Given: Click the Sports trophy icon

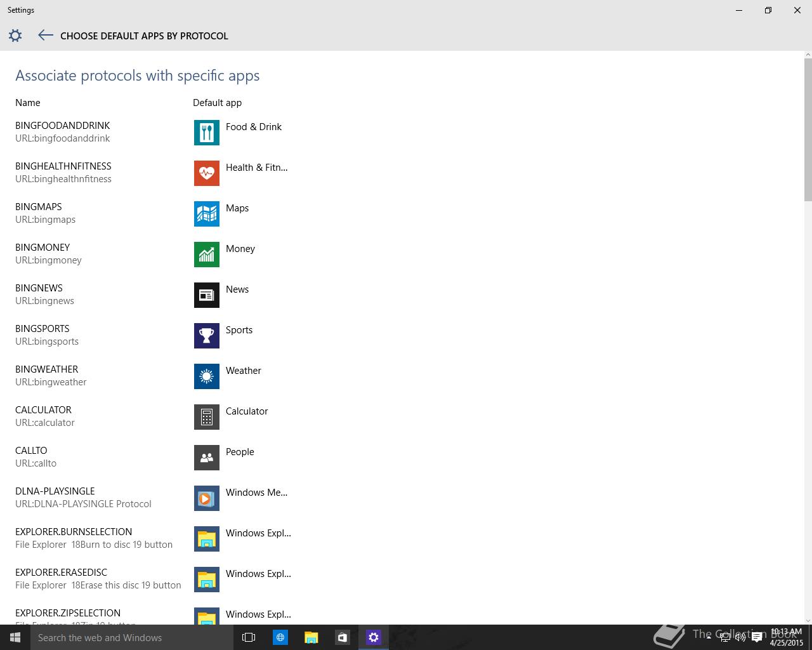Looking at the screenshot, I should pyautogui.click(x=207, y=336).
